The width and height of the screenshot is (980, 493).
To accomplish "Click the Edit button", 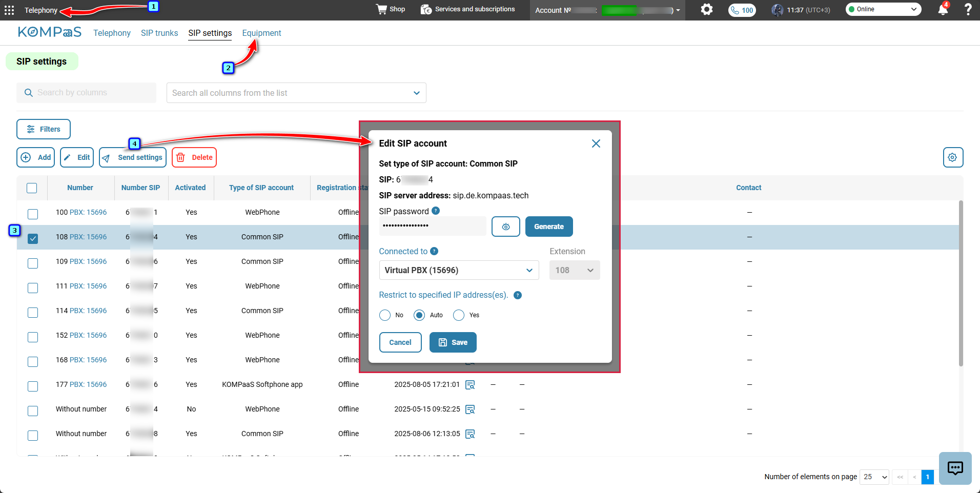I will coord(77,157).
